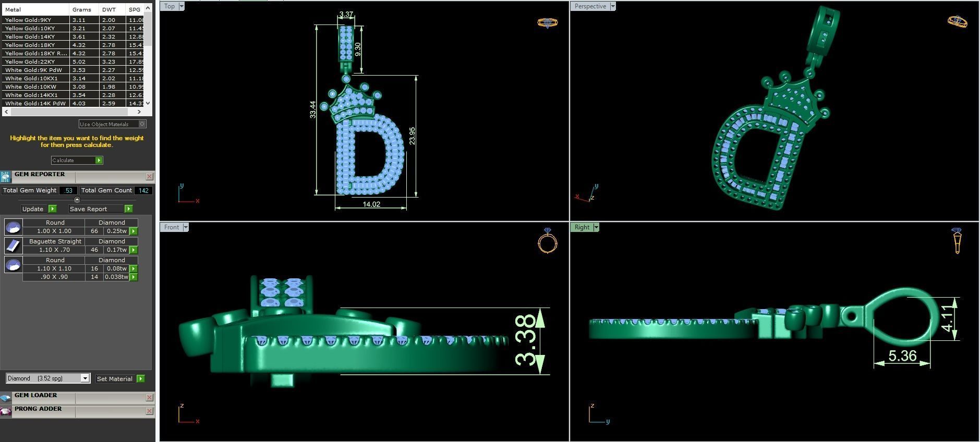Click horizontal scrollbar left arrow in metal list

point(6,112)
